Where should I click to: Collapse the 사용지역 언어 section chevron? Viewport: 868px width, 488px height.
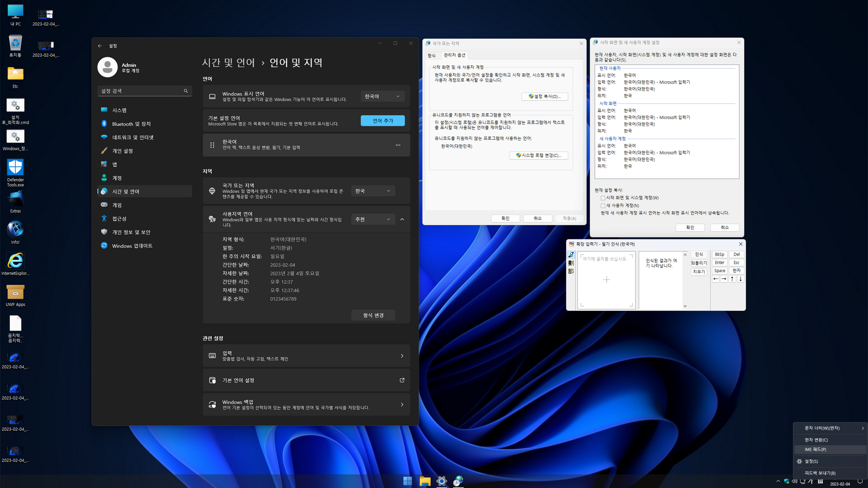[x=402, y=219]
